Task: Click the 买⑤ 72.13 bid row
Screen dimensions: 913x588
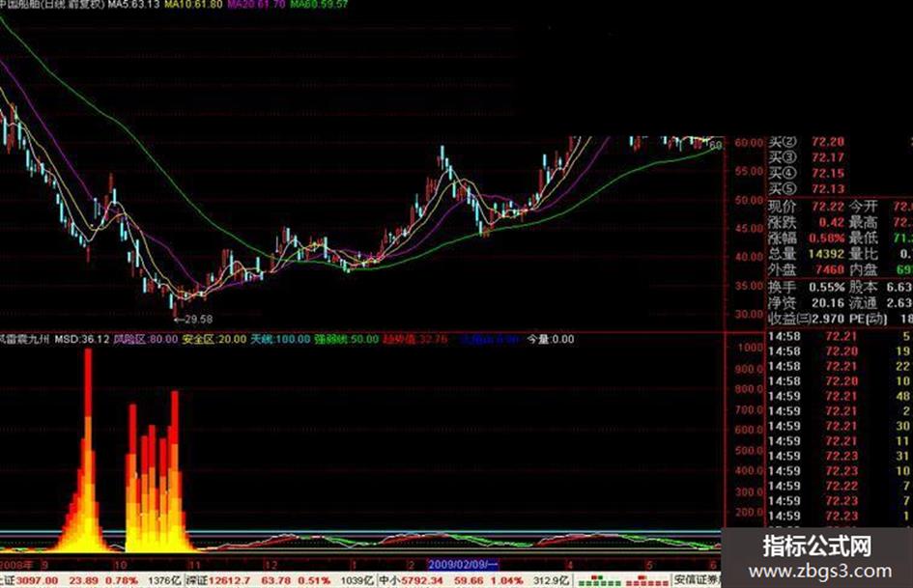Action: point(806,189)
